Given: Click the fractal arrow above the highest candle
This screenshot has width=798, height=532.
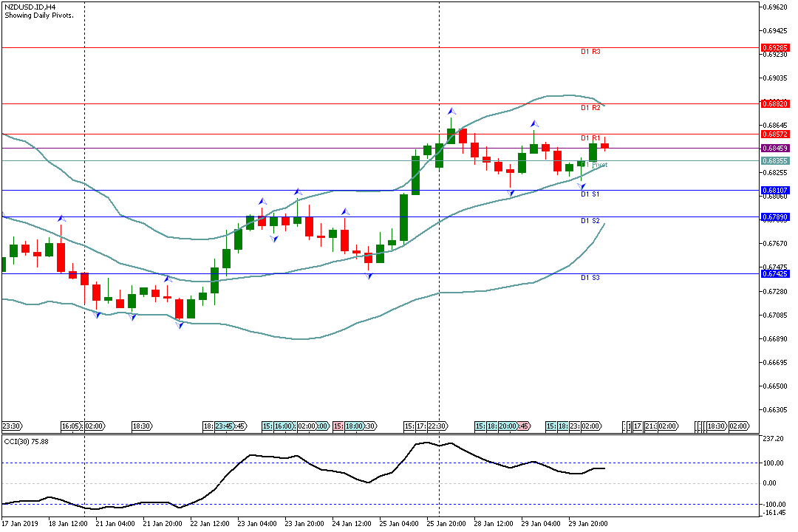Looking at the screenshot, I should (451, 111).
